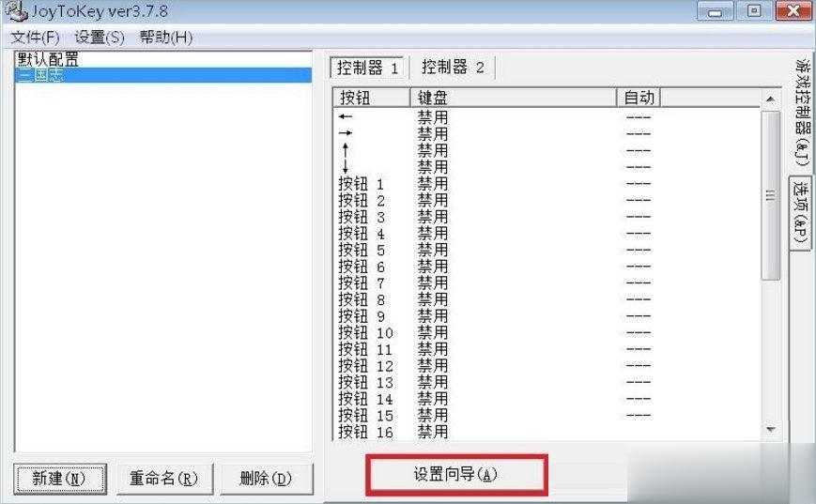
Task: Click the JoyToKey app icon in title bar
Action: 16,11
